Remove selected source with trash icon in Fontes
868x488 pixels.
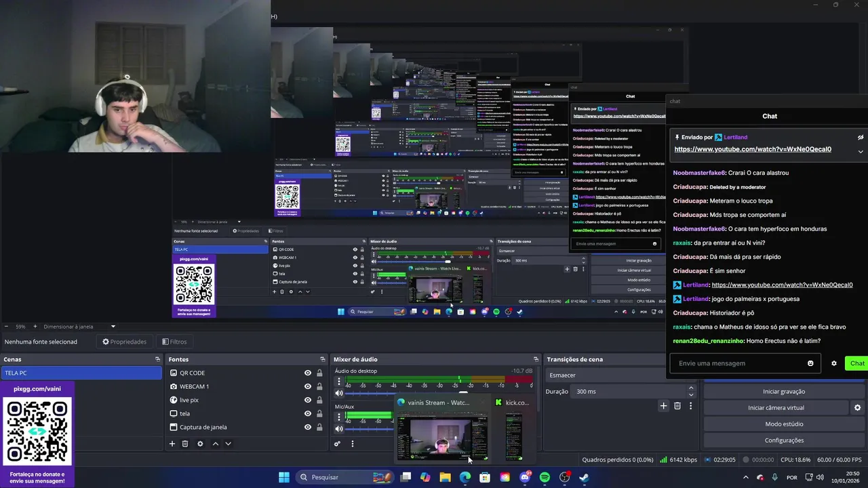click(x=185, y=444)
